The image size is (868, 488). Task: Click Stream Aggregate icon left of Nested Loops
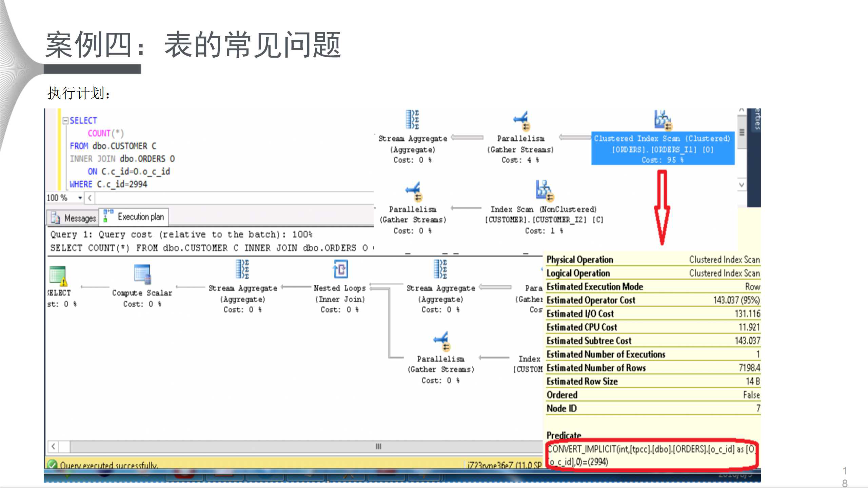tap(243, 269)
